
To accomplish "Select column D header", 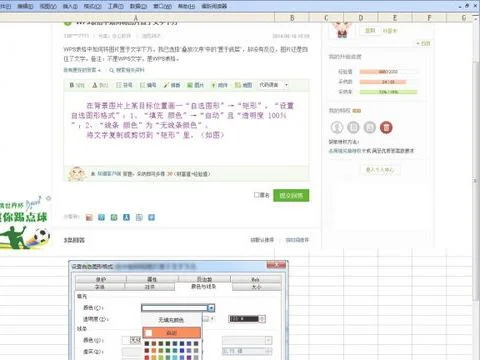I will 361,18.
